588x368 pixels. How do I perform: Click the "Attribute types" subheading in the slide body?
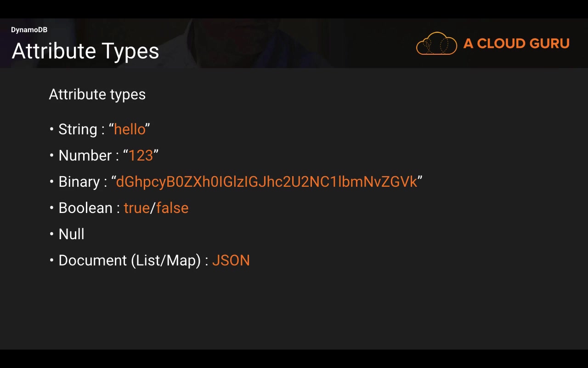(x=97, y=94)
